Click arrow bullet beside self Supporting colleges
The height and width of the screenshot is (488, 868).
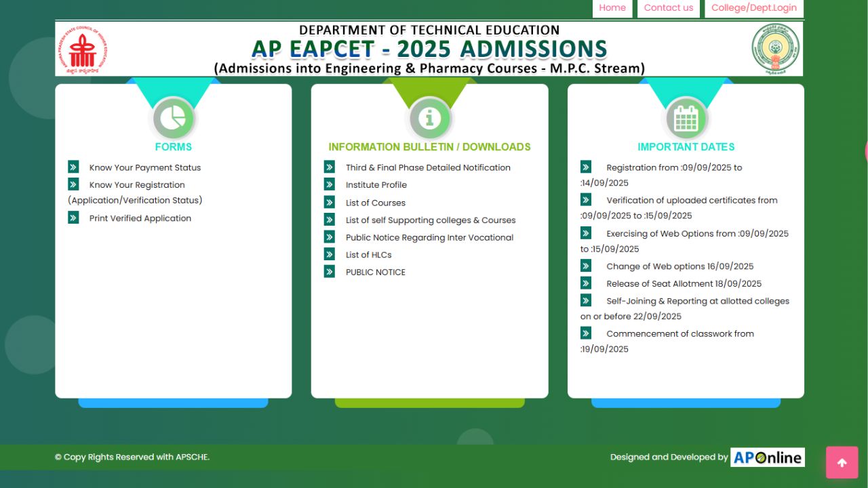coord(330,220)
